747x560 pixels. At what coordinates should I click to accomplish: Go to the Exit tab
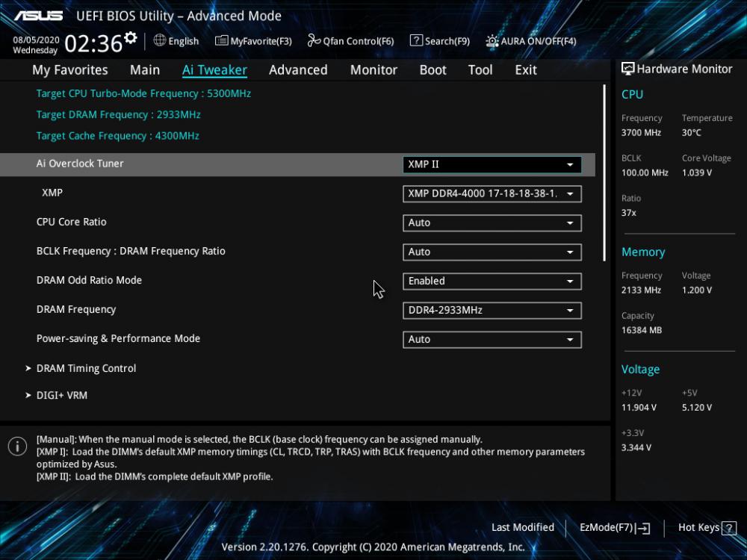pyautogui.click(x=526, y=70)
